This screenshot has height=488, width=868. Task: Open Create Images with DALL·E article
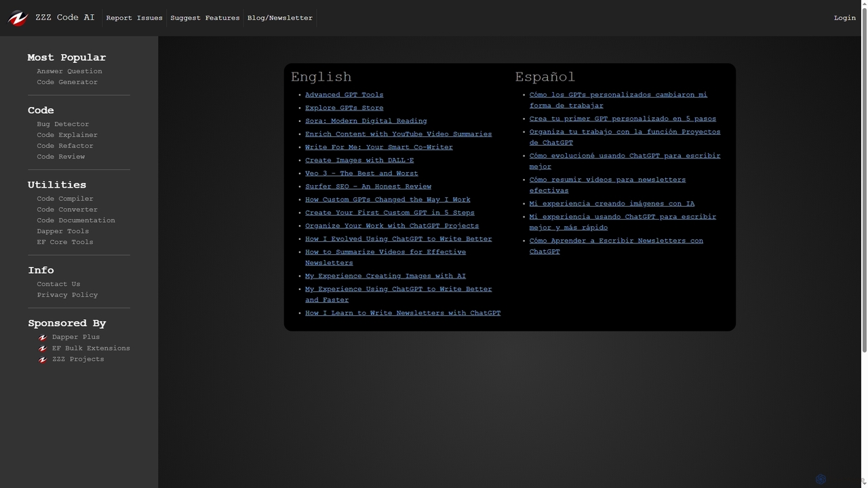359,161
